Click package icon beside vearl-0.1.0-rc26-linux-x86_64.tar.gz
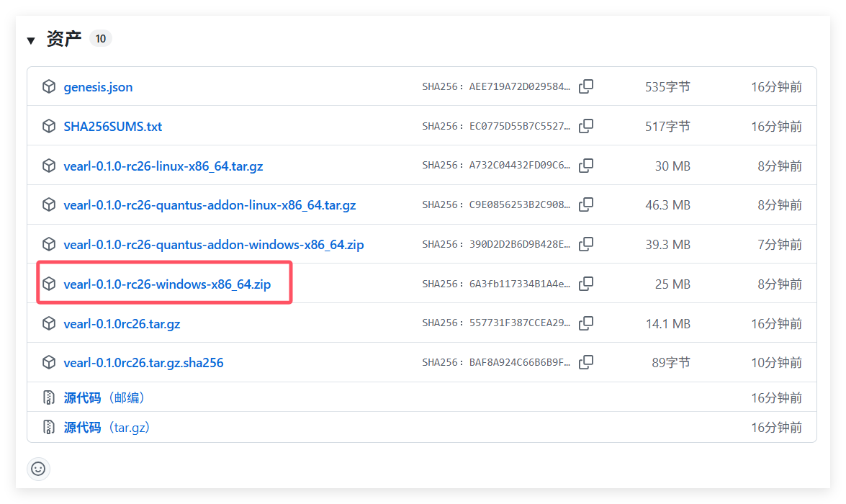 click(x=49, y=165)
